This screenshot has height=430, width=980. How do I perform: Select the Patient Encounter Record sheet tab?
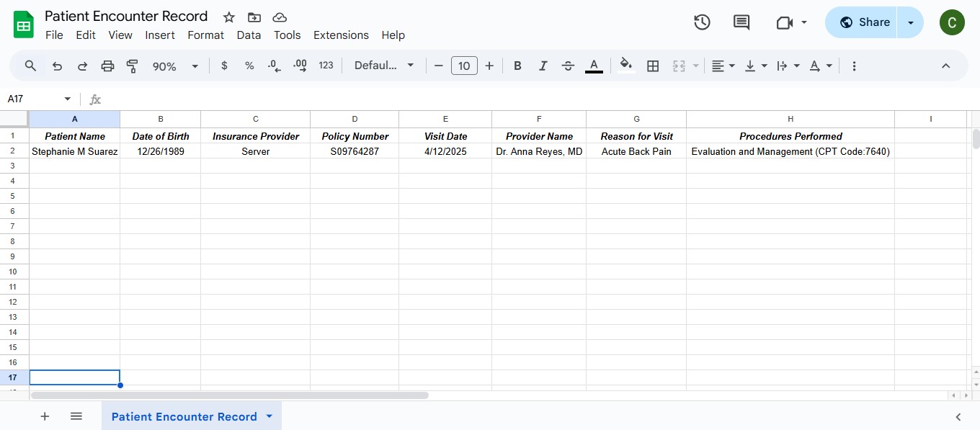coord(184,416)
